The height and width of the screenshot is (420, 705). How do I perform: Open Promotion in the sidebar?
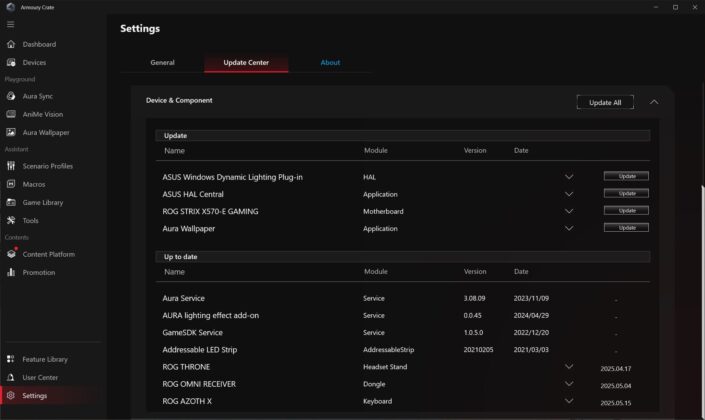pos(39,272)
